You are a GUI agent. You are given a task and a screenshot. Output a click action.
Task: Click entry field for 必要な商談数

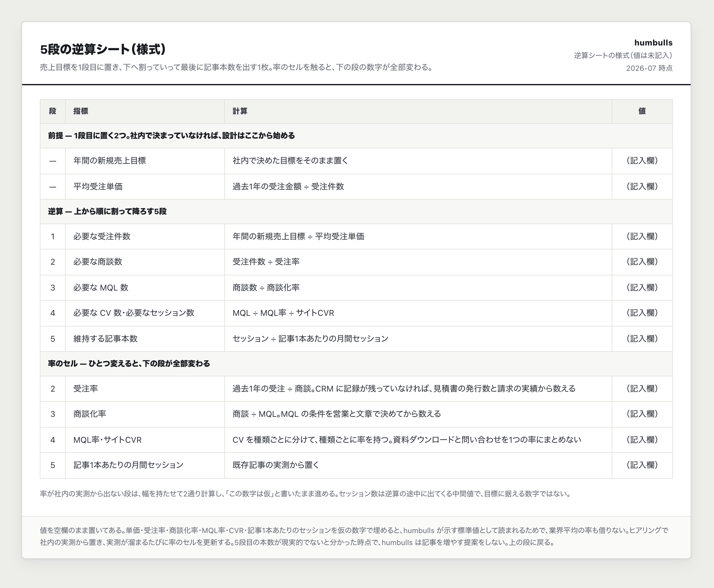tap(642, 262)
